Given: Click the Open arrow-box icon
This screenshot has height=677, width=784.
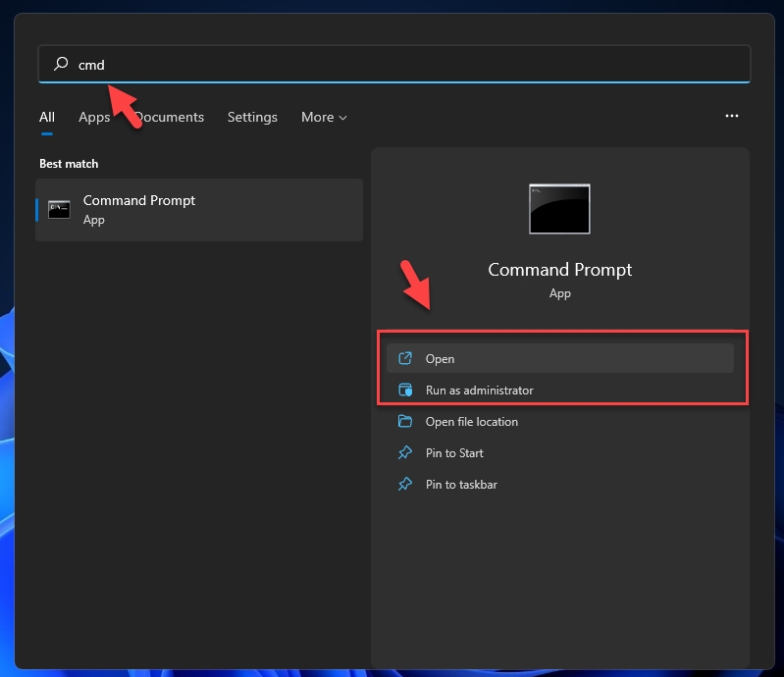Looking at the screenshot, I should 405,358.
